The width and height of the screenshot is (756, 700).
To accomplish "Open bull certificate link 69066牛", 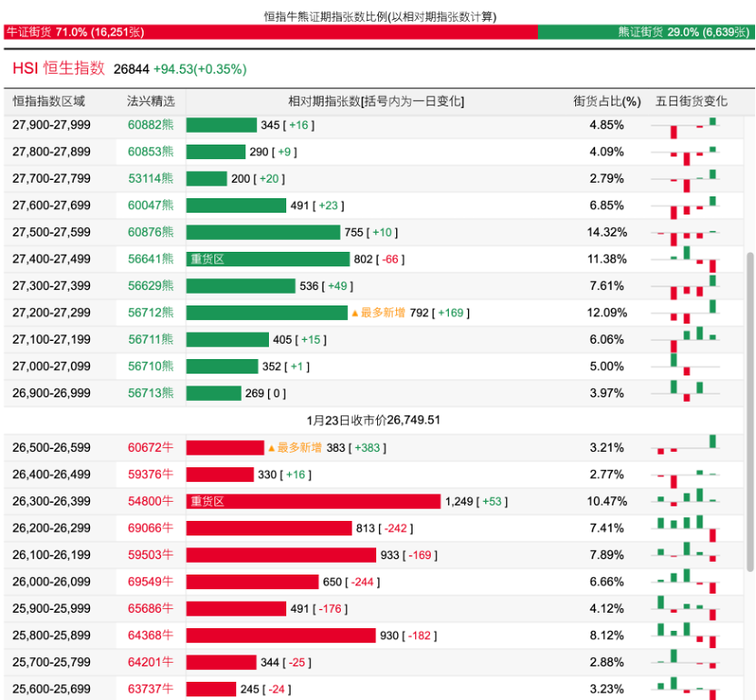I will [151, 528].
